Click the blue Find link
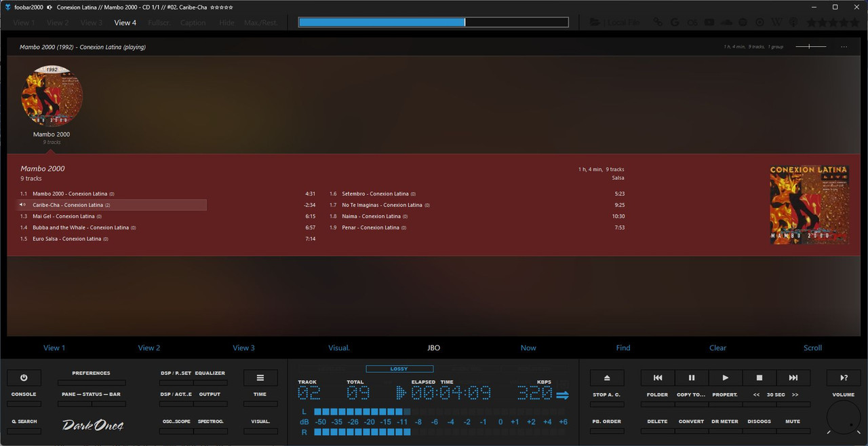The height and width of the screenshot is (446, 868). (623, 348)
